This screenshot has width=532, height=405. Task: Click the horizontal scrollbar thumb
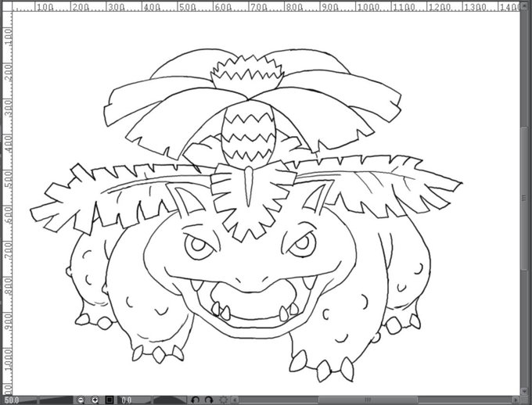[x=368, y=400]
